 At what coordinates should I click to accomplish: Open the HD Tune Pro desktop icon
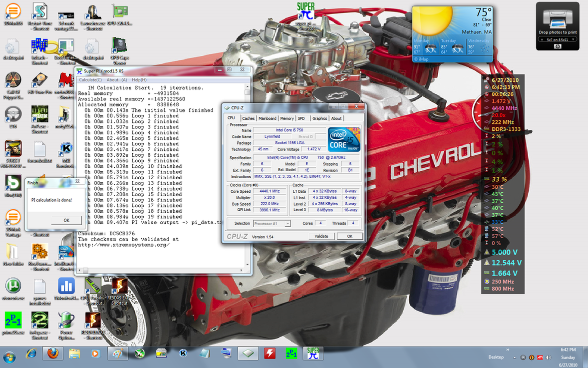click(39, 83)
